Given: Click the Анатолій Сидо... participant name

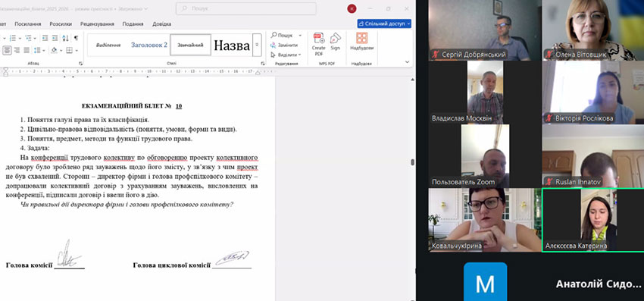Looking at the screenshot, I should point(598,284).
